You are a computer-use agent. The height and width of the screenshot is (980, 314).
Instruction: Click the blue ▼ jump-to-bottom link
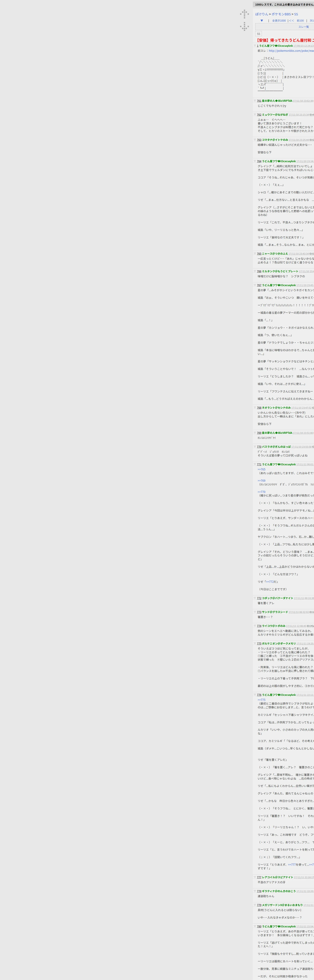point(262,21)
